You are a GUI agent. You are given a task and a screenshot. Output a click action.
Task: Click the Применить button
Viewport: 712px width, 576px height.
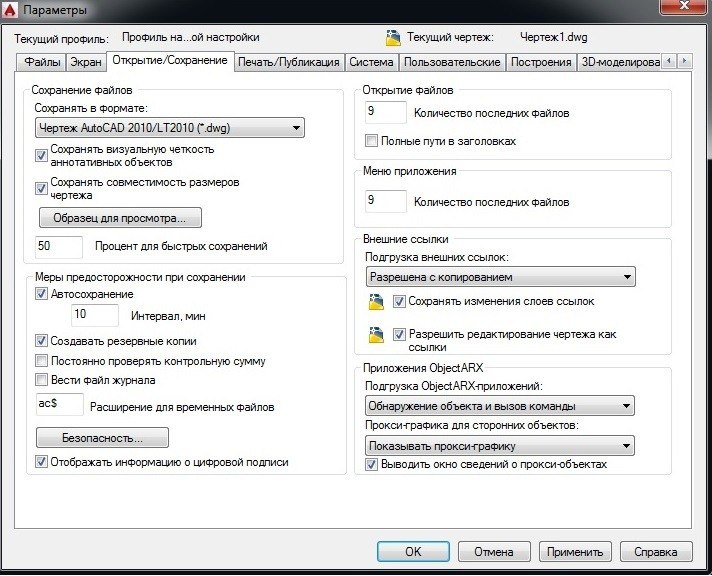click(x=575, y=551)
